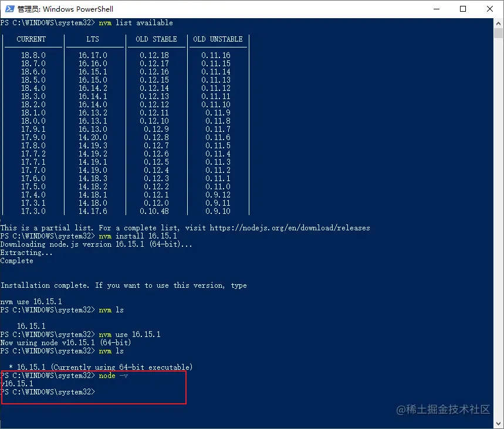This screenshot has height=429, width=504.
Task: Click the 'nvm install 16.15.1' command
Action: point(137,236)
